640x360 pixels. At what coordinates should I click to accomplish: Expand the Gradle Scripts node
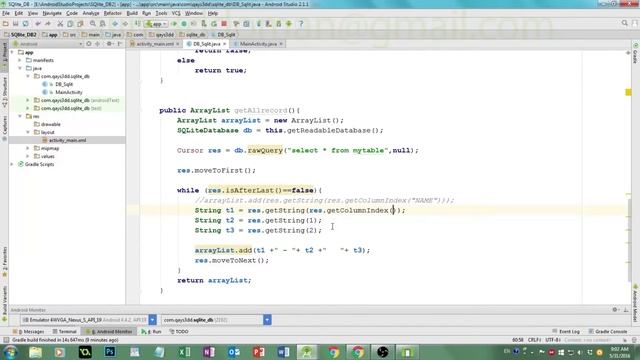(x=12, y=164)
